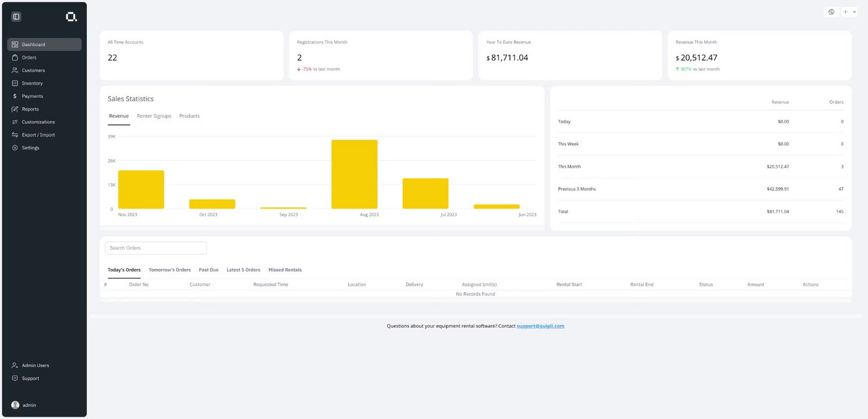Switch to the Renter Signups tab
Image resolution: width=868 pixels, height=419 pixels.
click(154, 116)
